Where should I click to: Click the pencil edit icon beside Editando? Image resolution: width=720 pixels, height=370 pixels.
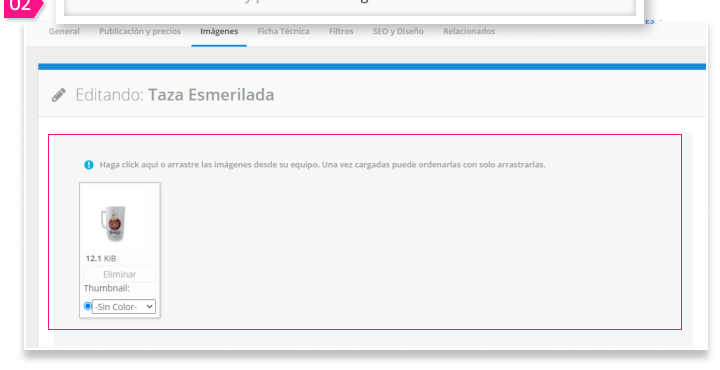[59, 95]
